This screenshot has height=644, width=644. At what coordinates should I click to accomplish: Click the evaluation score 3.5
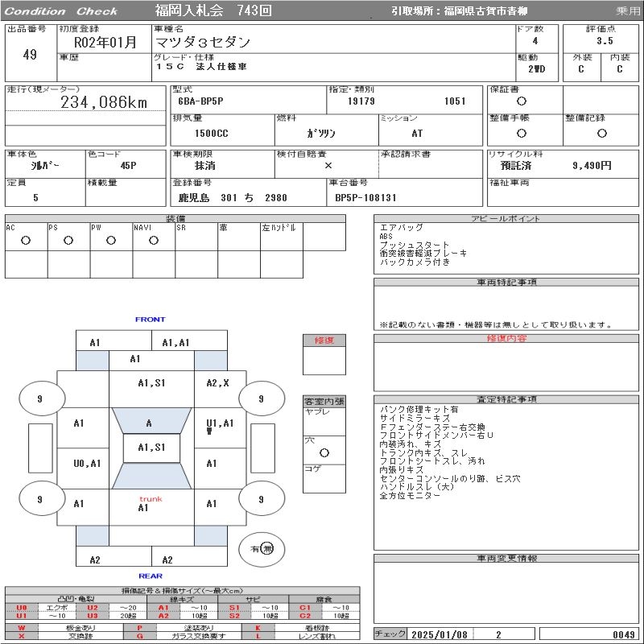[x=605, y=41]
